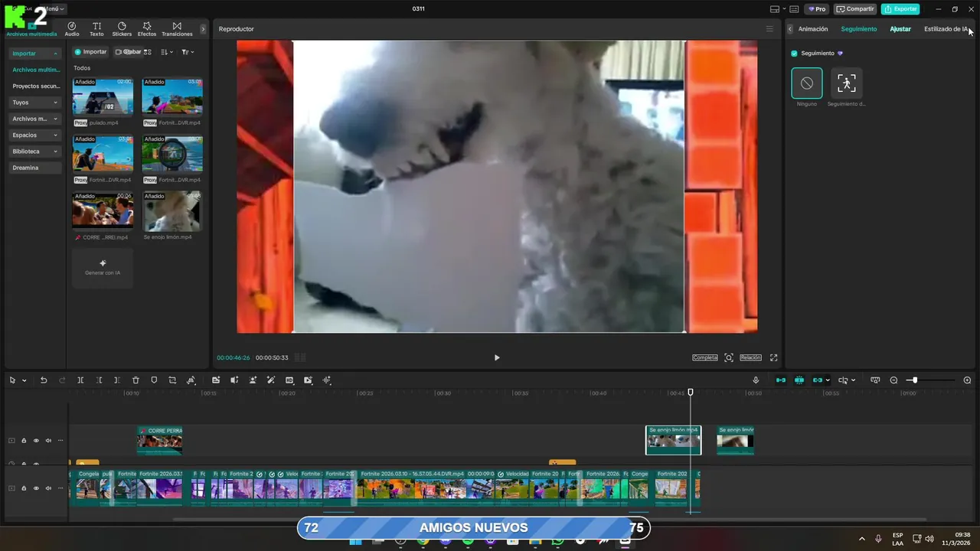980x551 pixels.
Task: Open the Reproductor hamburger menu
Action: 769,29
